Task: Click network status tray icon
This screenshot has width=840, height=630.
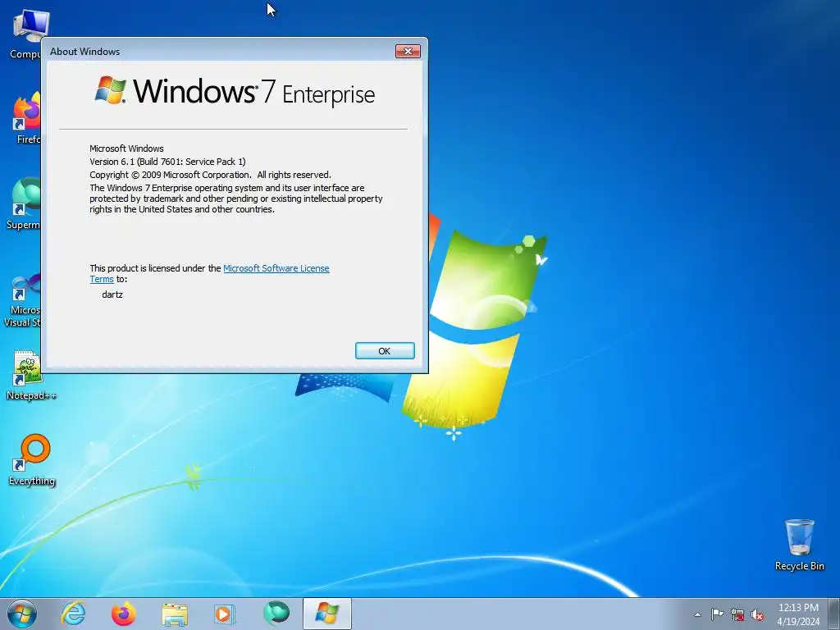Action: click(737, 614)
